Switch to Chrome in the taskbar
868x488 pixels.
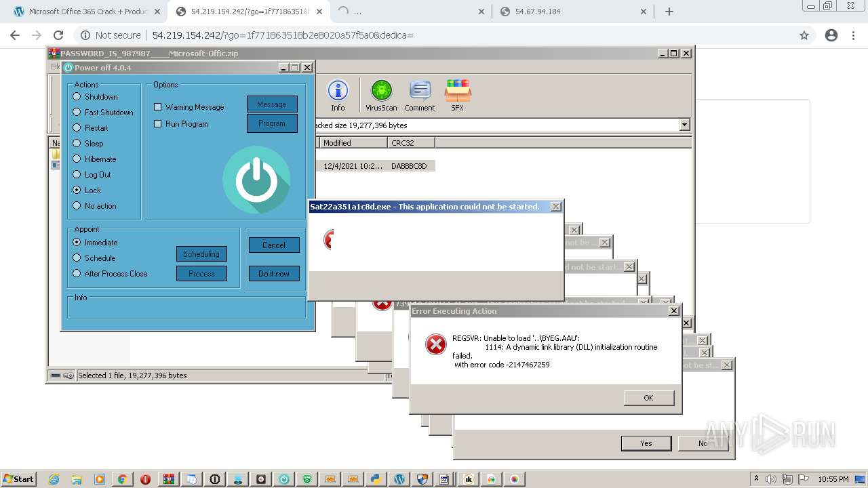click(x=123, y=479)
